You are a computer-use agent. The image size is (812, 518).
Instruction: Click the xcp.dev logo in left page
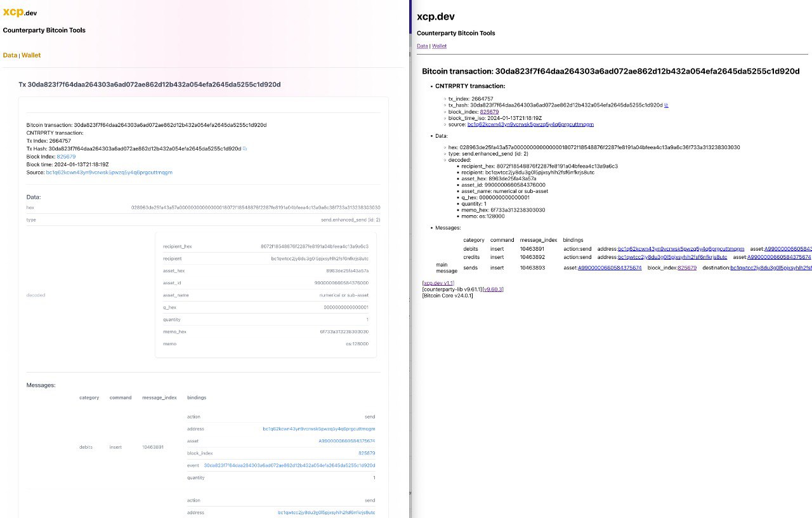[20, 12]
